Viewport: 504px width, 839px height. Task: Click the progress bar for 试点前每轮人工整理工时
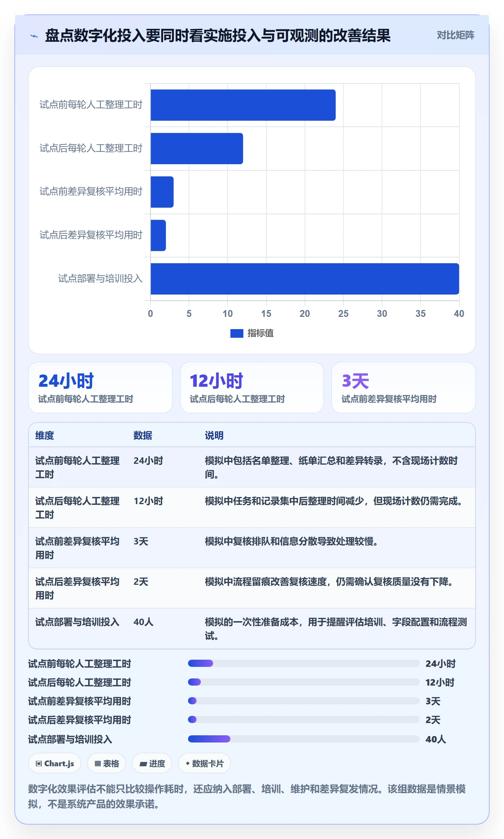(303, 663)
